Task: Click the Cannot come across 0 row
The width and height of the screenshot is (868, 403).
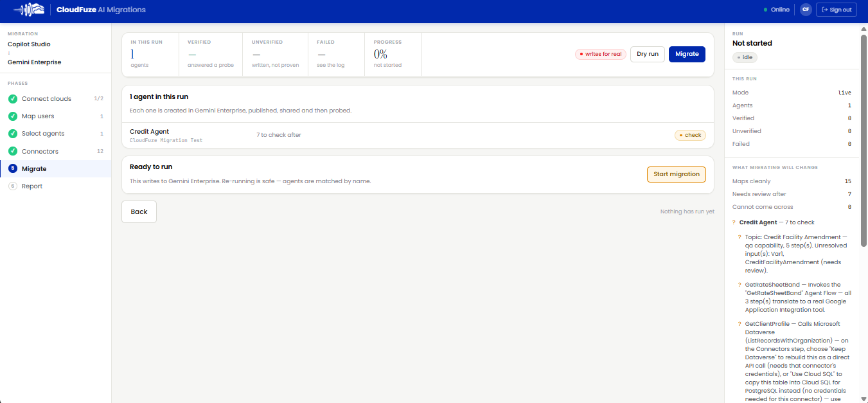Action: (x=792, y=207)
